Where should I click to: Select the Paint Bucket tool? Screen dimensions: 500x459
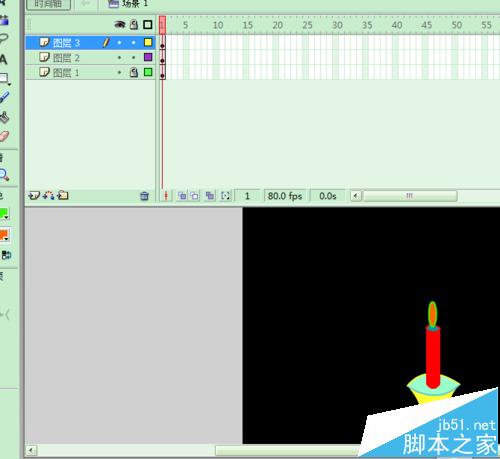[x=4, y=117]
